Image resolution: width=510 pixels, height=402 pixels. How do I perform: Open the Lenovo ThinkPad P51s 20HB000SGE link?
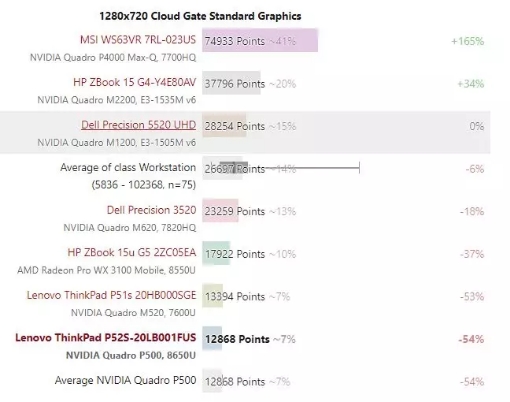tap(111, 295)
